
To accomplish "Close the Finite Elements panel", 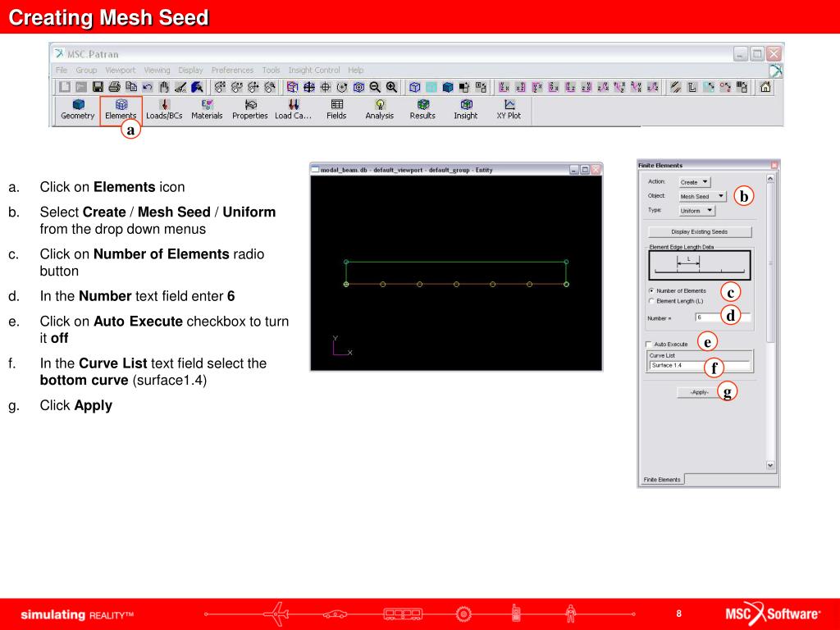I will coord(774,165).
